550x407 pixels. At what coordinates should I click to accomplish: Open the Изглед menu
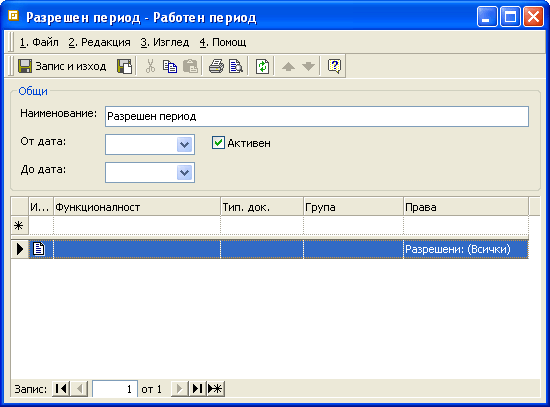tap(165, 42)
